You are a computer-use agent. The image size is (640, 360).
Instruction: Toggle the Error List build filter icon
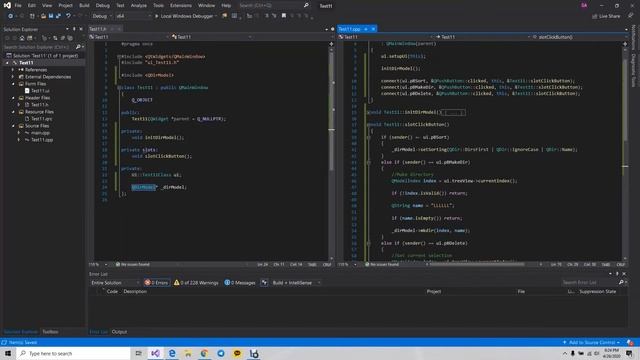tap(264, 282)
